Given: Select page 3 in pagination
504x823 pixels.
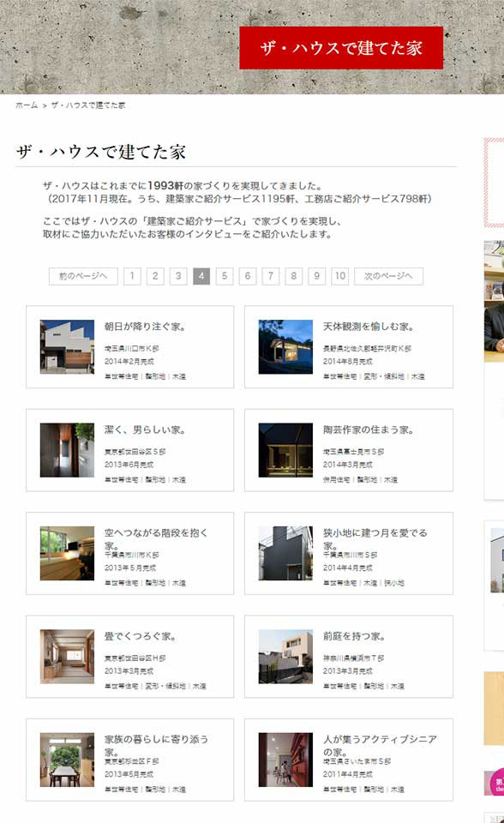Looking at the screenshot, I should tap(178, 276).
